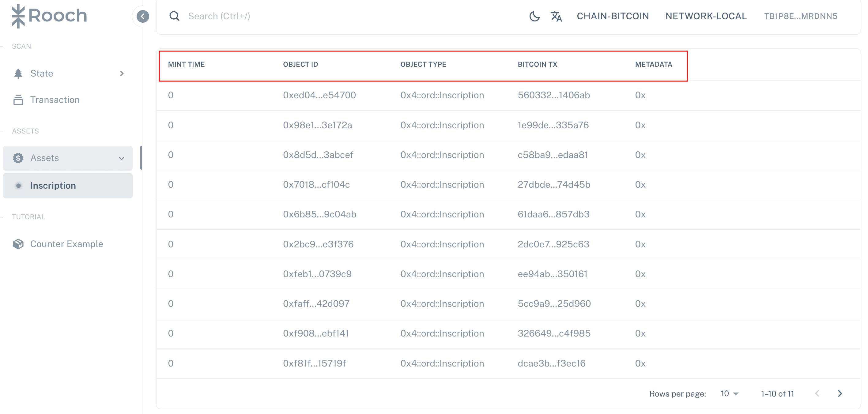Click the 1–10 of 11 pagination text

click(777, 393)
